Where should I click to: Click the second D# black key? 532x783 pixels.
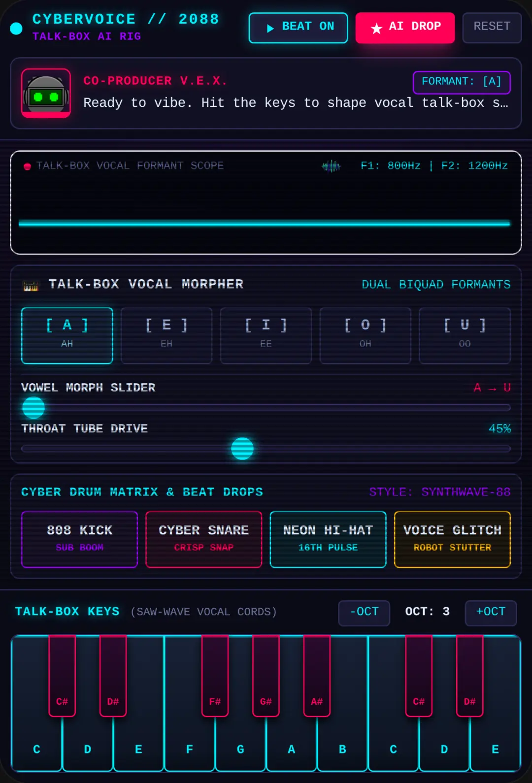[x=470, y=676]
